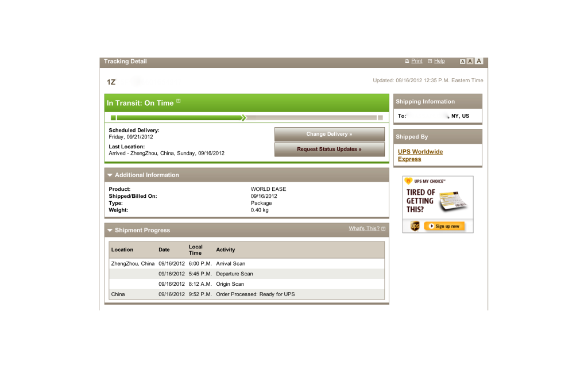Screen dimensions: 588x368
Task: Click the Departure Scan activity
Action: (234, 274)
